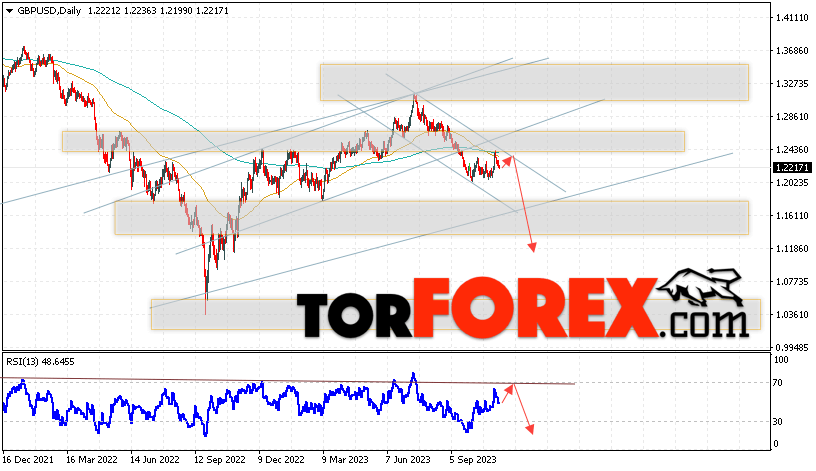
Task: Select the current price tag 1.22171
Action: coord(792,168)
